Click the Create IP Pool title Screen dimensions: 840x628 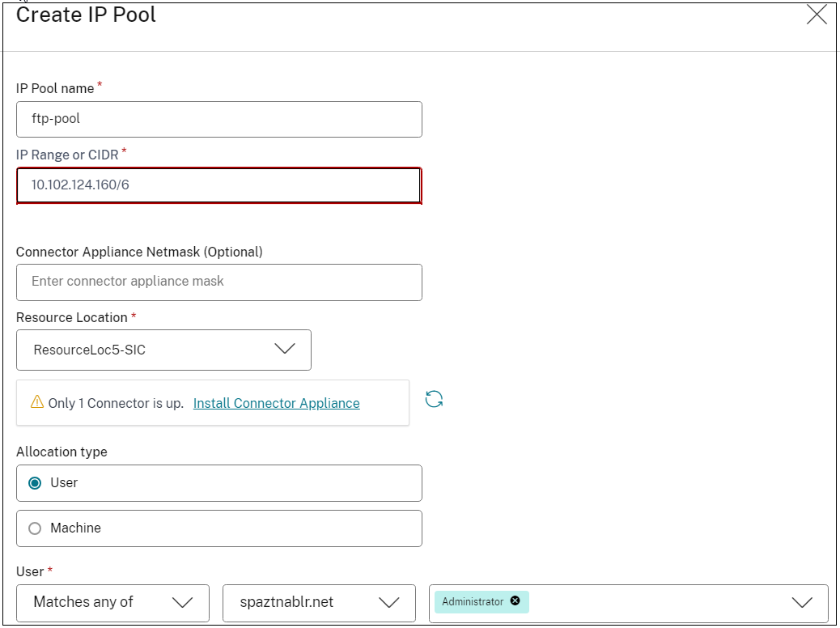86,15
